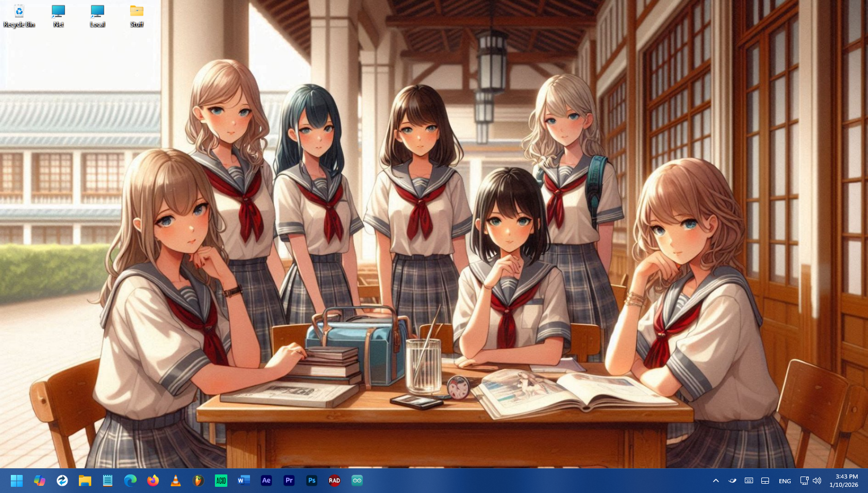868x493 pixels.
Task: Open VLC media player from the taskbar
Action: pyautogui.click(x=176, y=481)
